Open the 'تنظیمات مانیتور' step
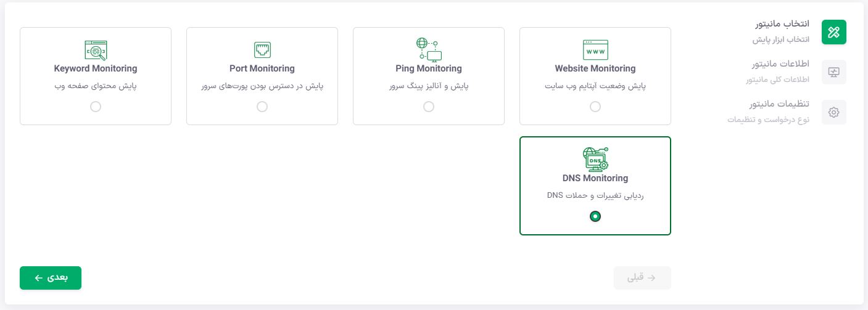Image resolution: width=868 pixels, height=310 pixels. [779, 105]
